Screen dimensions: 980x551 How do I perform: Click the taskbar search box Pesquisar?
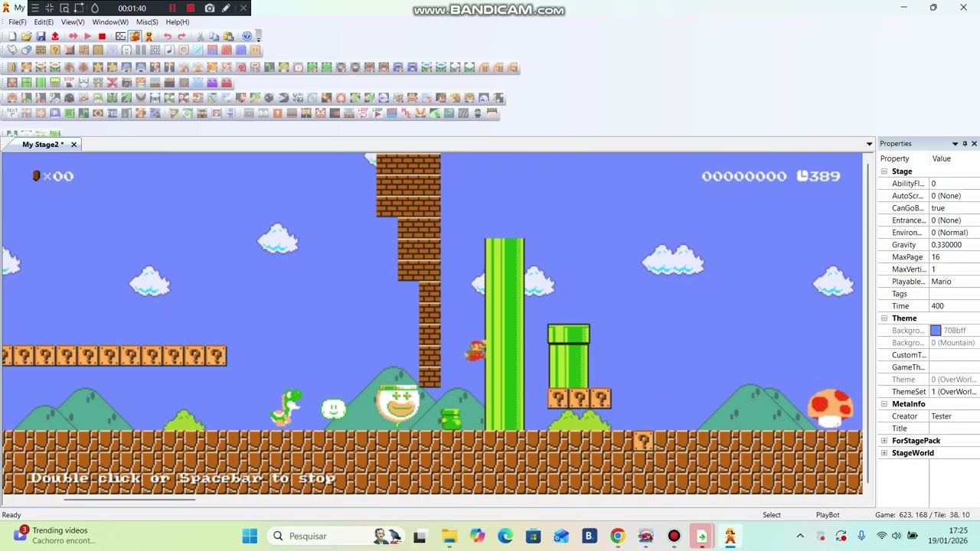pyautogui.click(x=337, y=536)
